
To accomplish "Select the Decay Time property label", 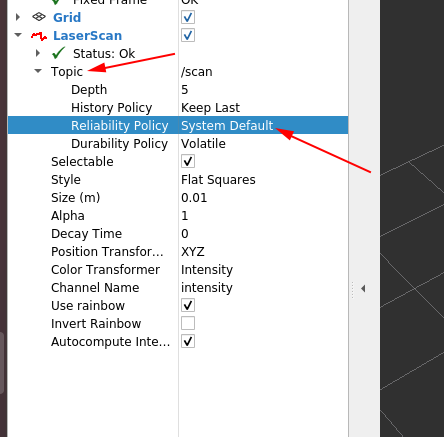I will pyautogui.click(x=86, y=234).
